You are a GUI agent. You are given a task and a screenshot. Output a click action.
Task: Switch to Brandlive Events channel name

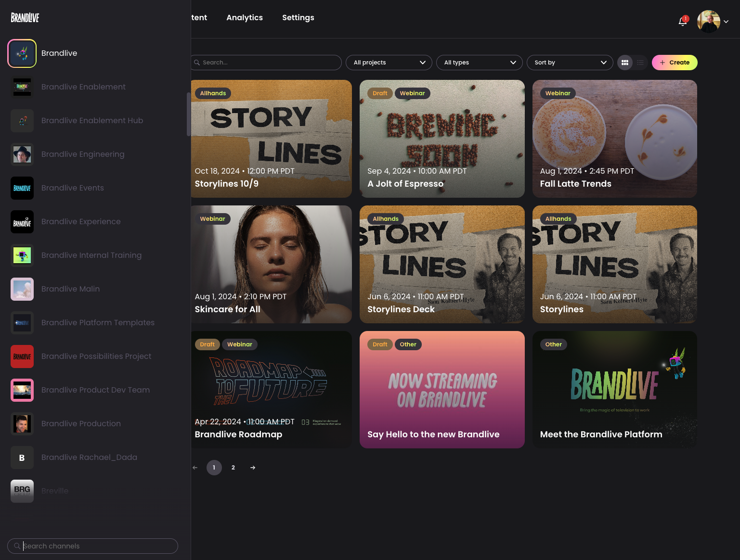point(73,188)
